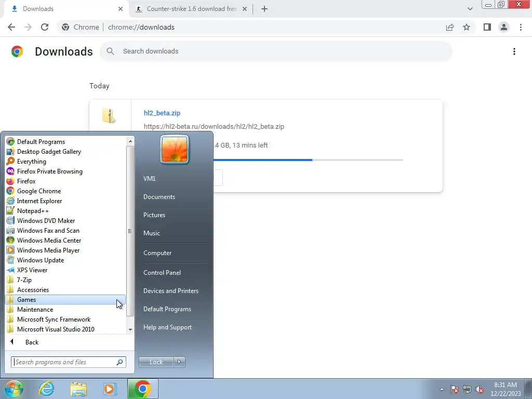
Task: Launch Windows DVD Maker
Action: pyautogui.click(x=46, y=220)
